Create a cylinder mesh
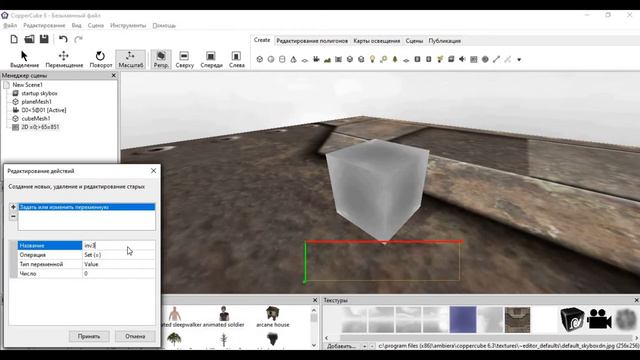 (282, 60)
